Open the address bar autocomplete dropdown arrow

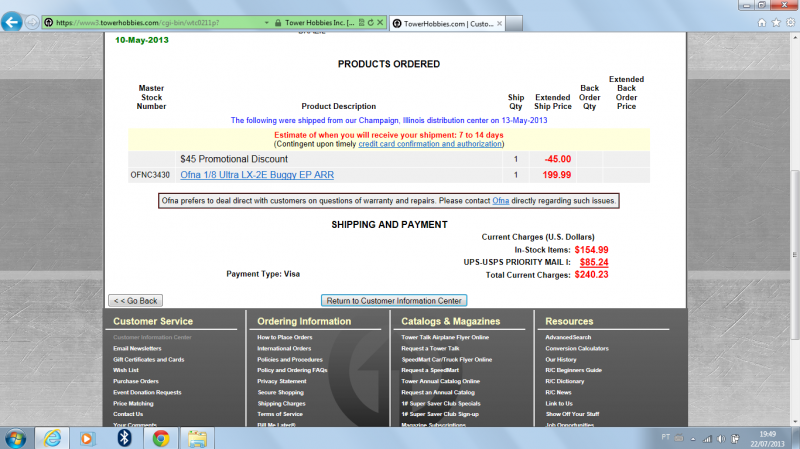pyautogui.click(x=266, y=23)
